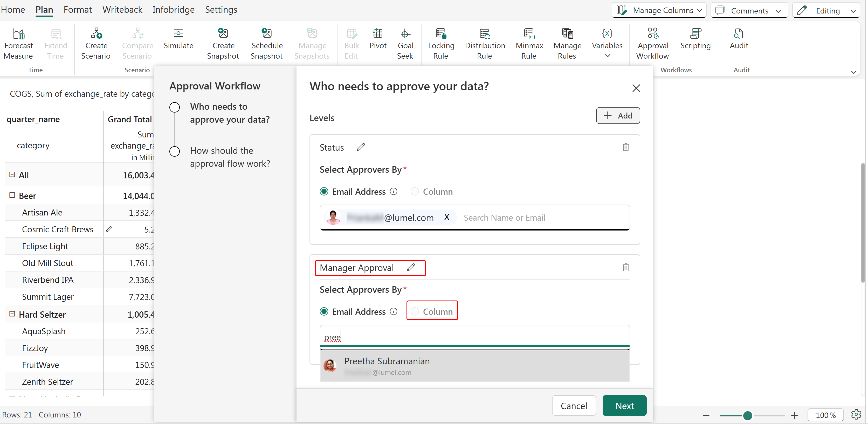Select Column radio under Status level

(415, 191)
